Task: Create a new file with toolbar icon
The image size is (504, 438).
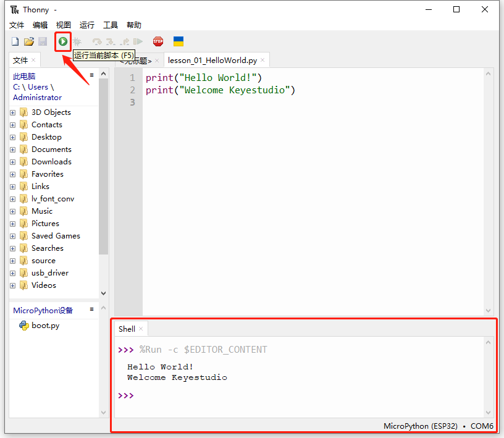Action: [15, 41]
